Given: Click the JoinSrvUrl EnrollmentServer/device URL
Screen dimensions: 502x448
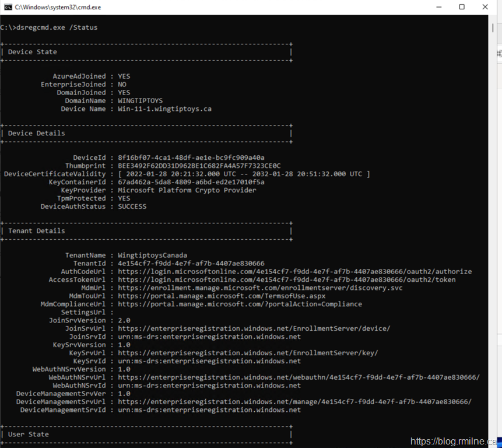Looking at the screenshot, I should click(x=254, y=328).
